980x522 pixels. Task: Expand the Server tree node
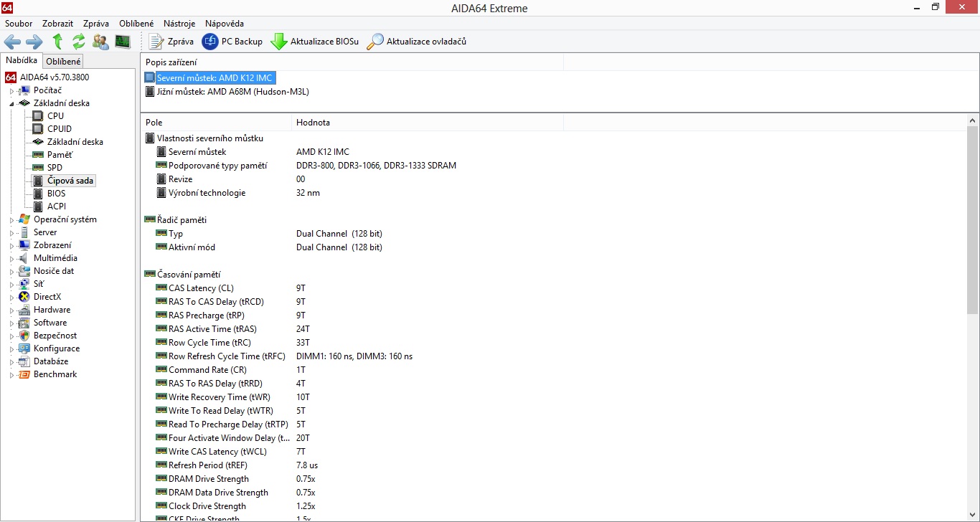[x=11, y=233]
